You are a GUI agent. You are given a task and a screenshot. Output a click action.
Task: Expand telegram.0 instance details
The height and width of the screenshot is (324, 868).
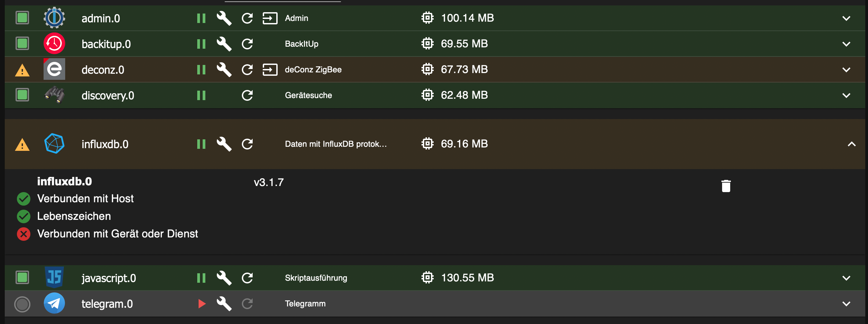[846, 304]
